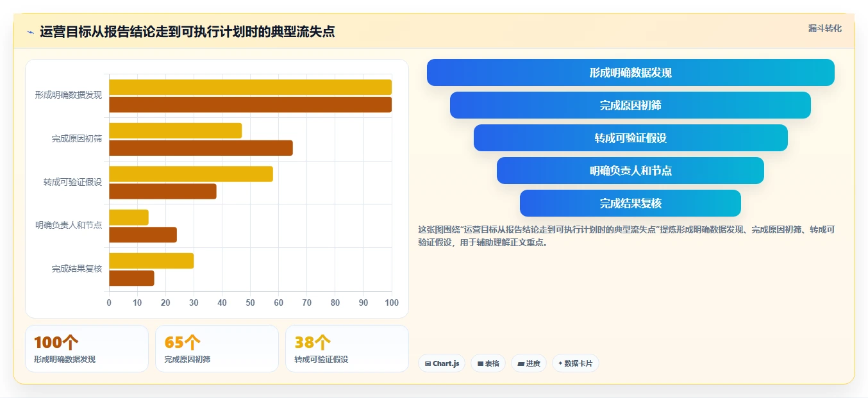Select the 完成原因初筛 funnel stage
868x398 pixels.
click(631, 105)
